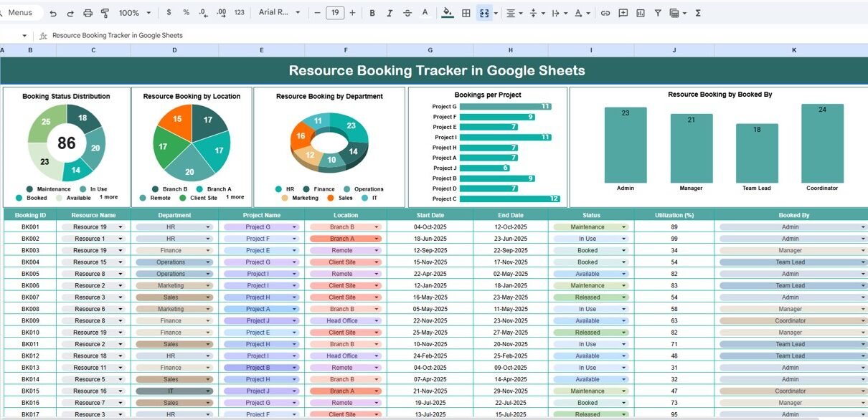Apply currency format with dollar icon

pyautogui.click(x=169, y=13)
